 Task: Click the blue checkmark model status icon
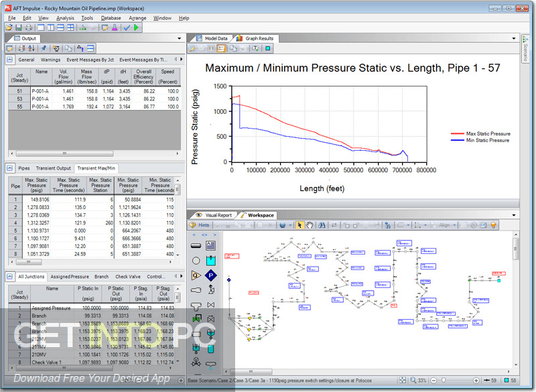click(x=127, y=27)
